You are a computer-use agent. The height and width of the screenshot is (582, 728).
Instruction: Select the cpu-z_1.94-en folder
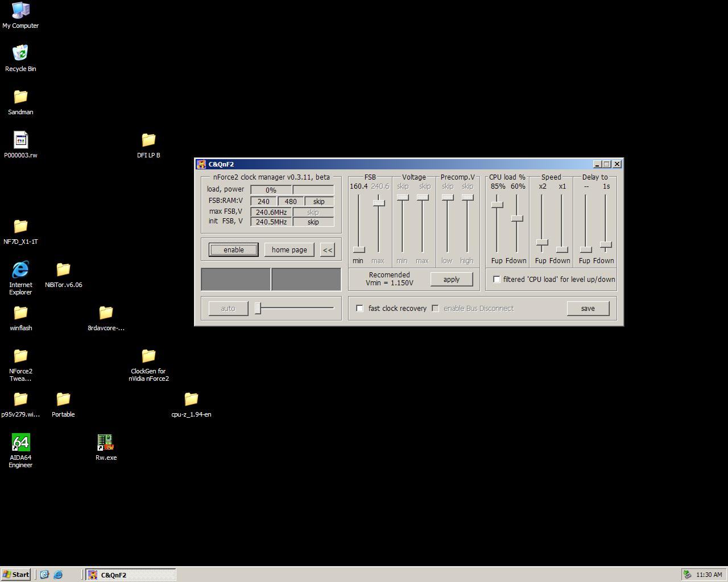point(191,404)
